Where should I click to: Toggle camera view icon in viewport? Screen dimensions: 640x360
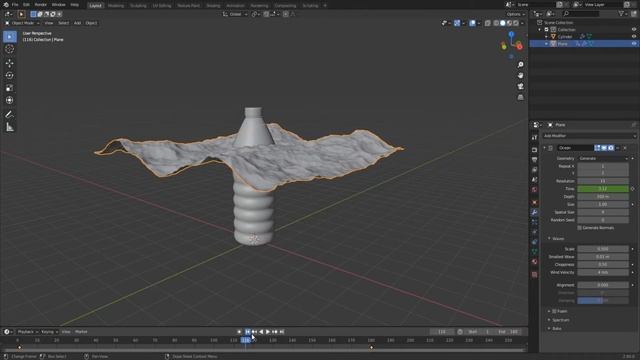coord(520,87)
